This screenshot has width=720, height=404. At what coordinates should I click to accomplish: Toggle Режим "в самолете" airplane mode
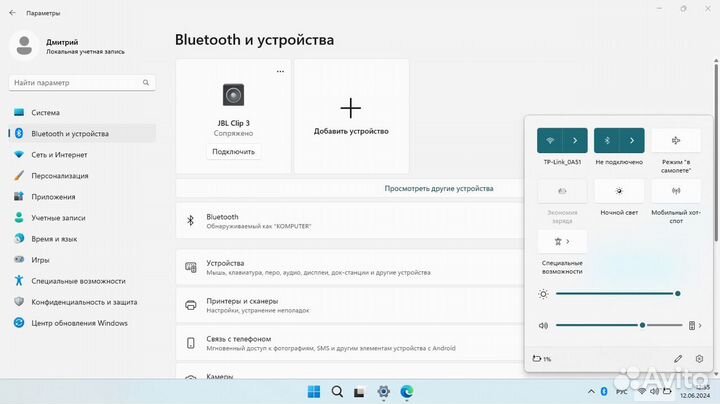[x=676, y=140]
